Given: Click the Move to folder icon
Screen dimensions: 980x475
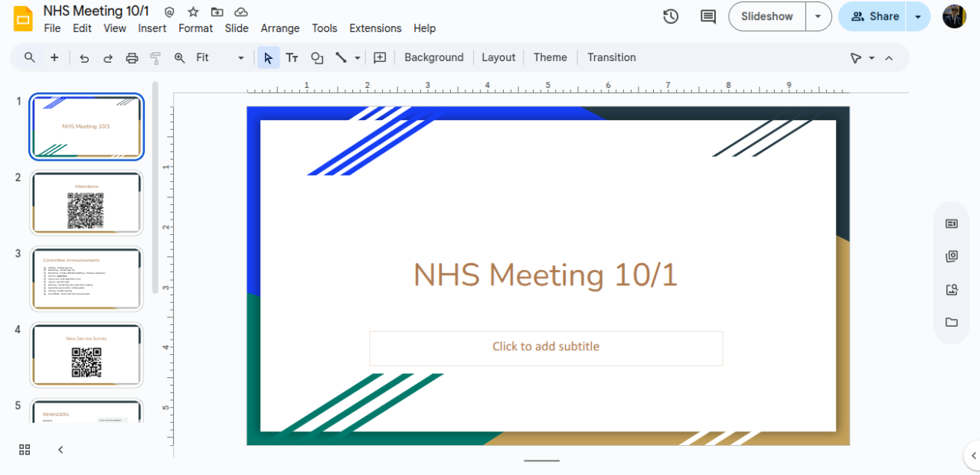Looking at the screenshot, I should 217,11.
